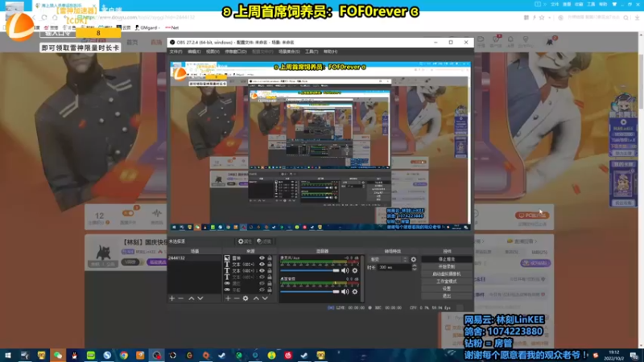Open the 工具(T) menu in OBS
Viewport: 644px width, 362px height.
click(x=312, y=51)
